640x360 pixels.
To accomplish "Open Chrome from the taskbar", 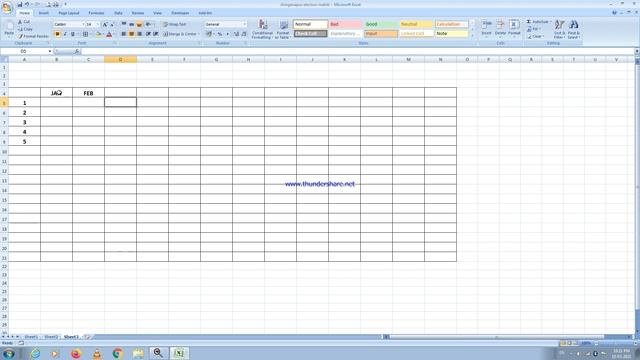I will [x=118, y=353].
